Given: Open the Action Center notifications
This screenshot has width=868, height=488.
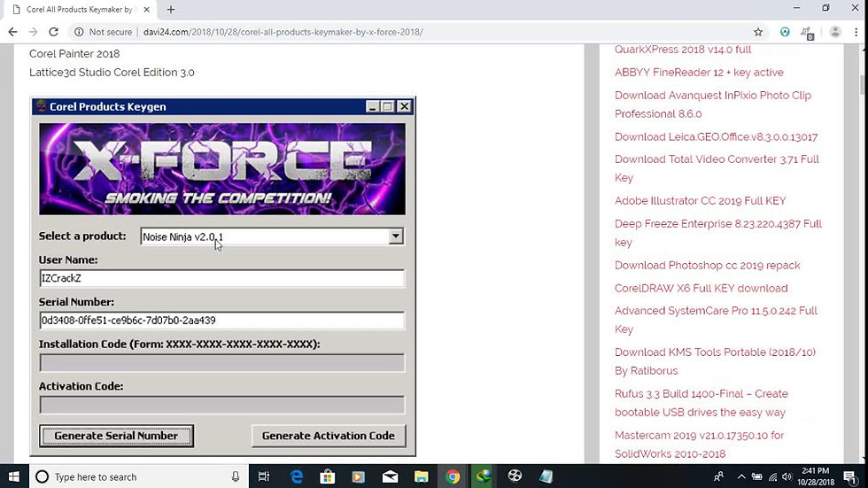Looking at the screenshot, I should pos(849,476).
